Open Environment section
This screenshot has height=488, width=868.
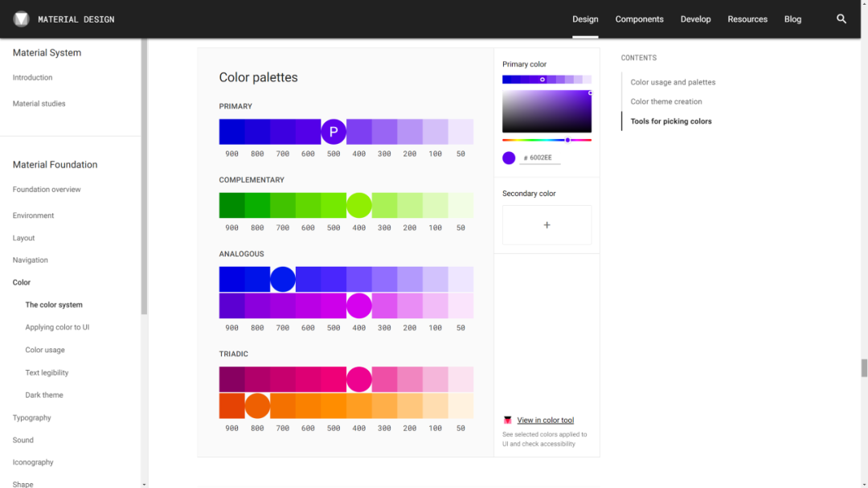click(x=33, y=215)
